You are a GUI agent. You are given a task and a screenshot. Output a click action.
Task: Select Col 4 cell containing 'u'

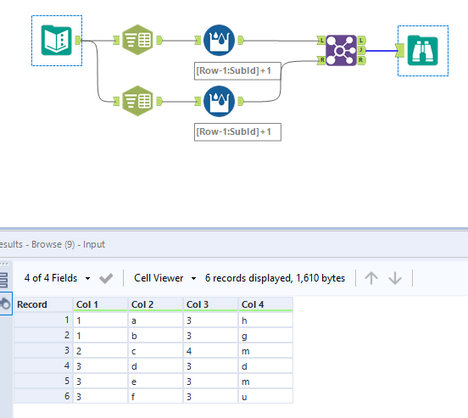click(265, 397)
